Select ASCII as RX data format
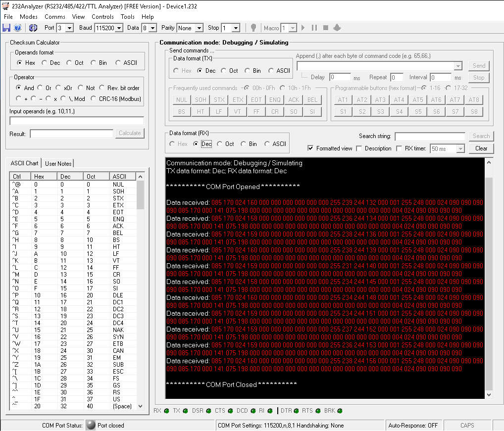 [267, 144]
